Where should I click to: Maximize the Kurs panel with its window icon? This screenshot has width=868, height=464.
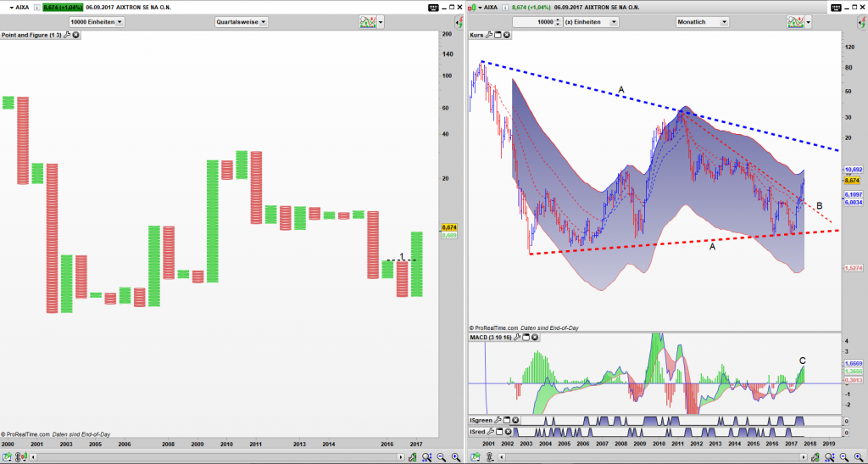click(497, 35)
